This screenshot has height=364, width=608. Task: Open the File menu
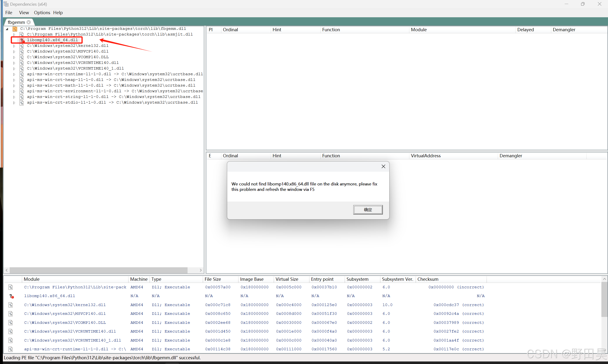9,13
